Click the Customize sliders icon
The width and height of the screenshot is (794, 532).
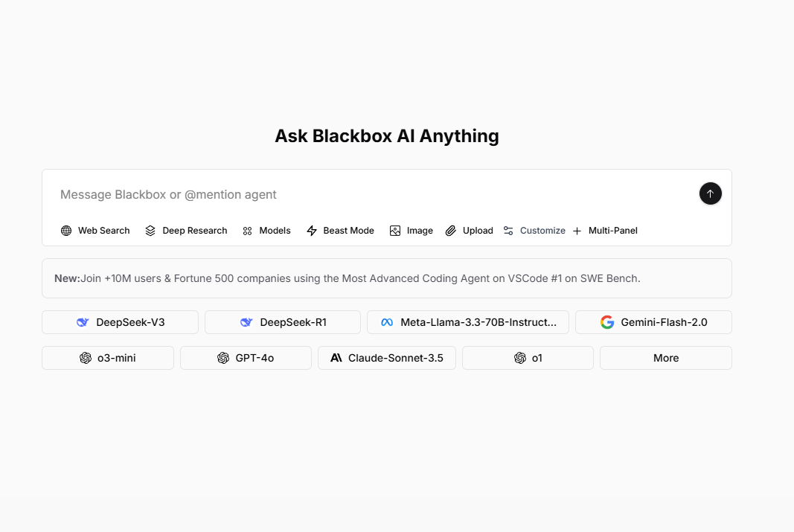[508, 231]
